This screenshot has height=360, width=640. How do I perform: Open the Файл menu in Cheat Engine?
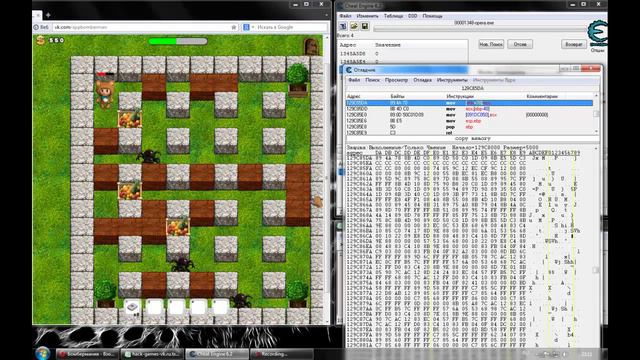pos(345,16)
